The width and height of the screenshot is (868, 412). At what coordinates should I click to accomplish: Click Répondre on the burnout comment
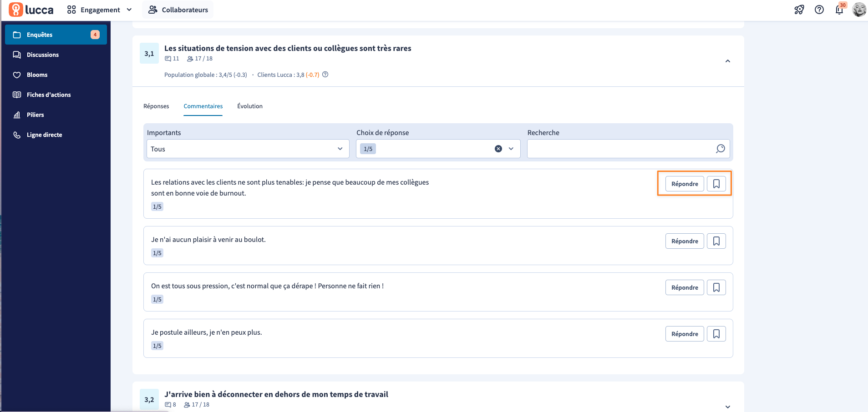[x=685, y=184]
